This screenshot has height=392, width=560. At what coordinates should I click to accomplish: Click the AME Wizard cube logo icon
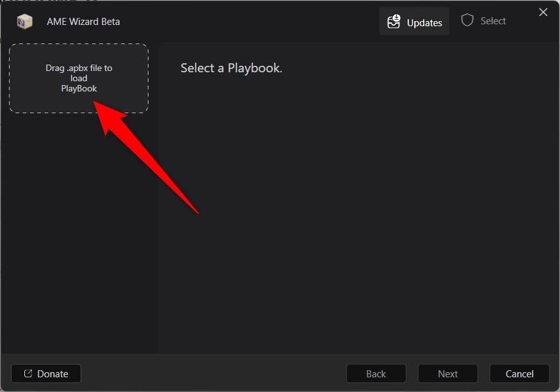click(25, 21)
